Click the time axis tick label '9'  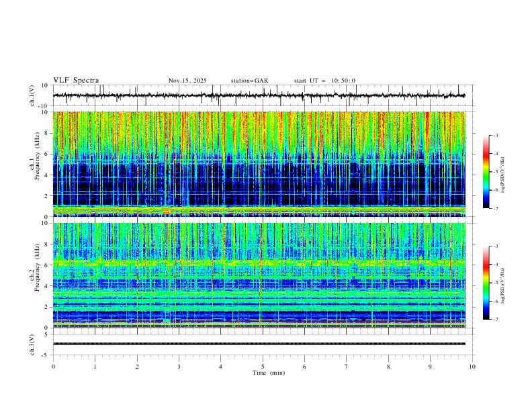click(430, 367)
